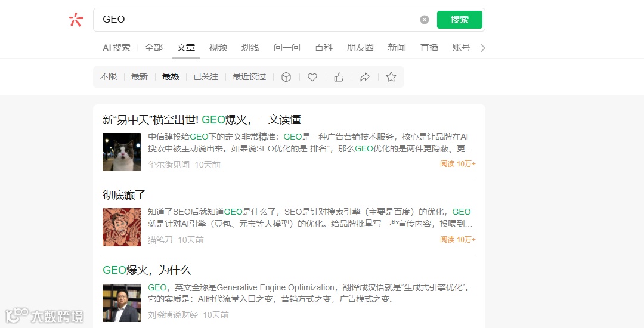Click the 知道了SEO后就知道GEO summary text

[x=310, y=218]
